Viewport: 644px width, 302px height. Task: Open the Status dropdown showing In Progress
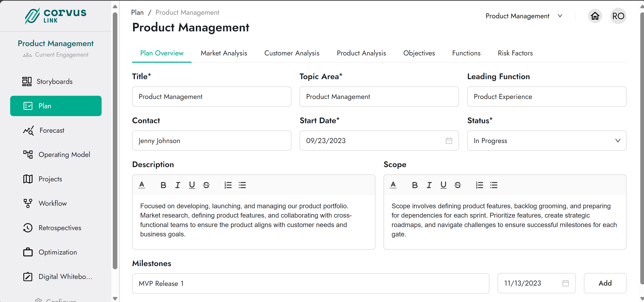(x=546, y=141)
